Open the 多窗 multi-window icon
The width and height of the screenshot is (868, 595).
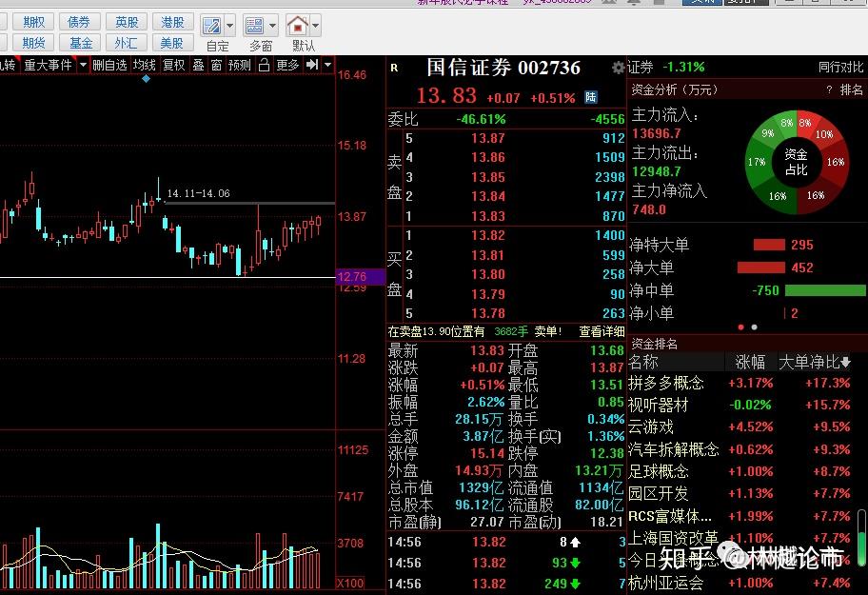click(x=255, y=26)
